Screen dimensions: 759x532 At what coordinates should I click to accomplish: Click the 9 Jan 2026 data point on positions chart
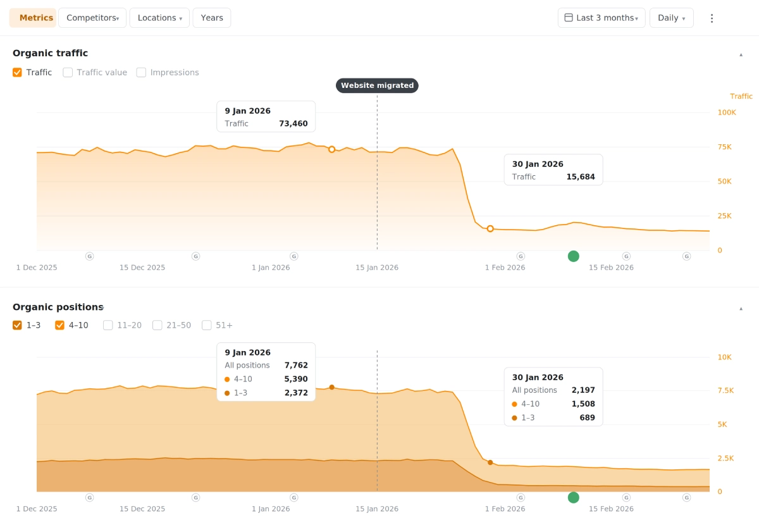point(331,387)
